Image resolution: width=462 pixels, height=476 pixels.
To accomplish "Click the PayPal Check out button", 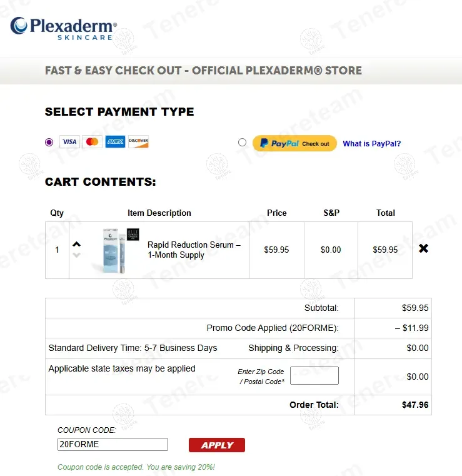I will (x=294, y=143).
